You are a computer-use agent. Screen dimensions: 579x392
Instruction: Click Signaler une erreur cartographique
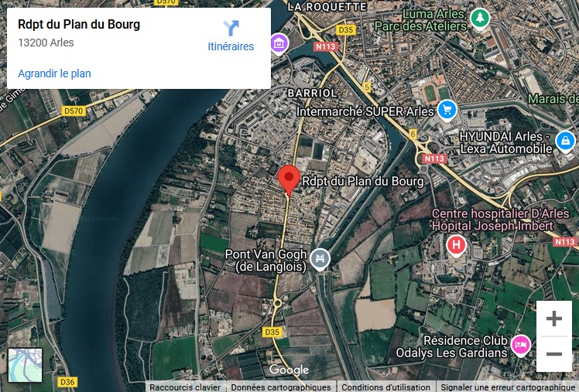pos(508,387)
